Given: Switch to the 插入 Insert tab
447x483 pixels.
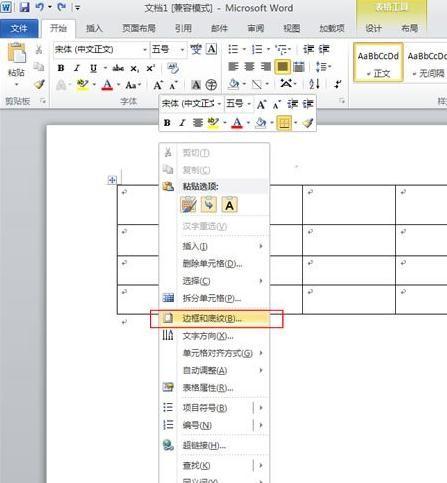Looking at the screenshot, I should click(x=94, y=28).
